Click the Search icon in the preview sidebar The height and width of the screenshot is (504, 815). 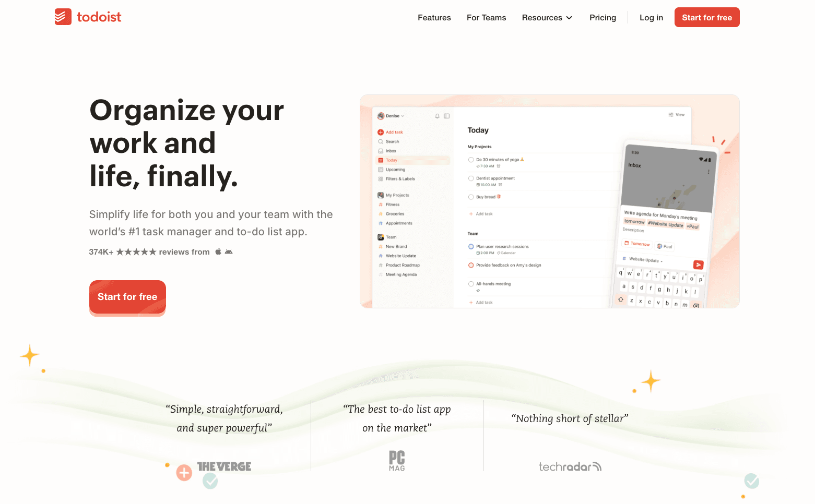[381, 141]
